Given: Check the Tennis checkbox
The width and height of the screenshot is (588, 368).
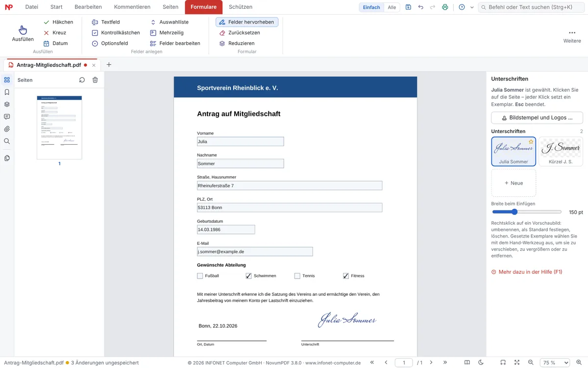Looking at the screenshot, I should (297, 276).
